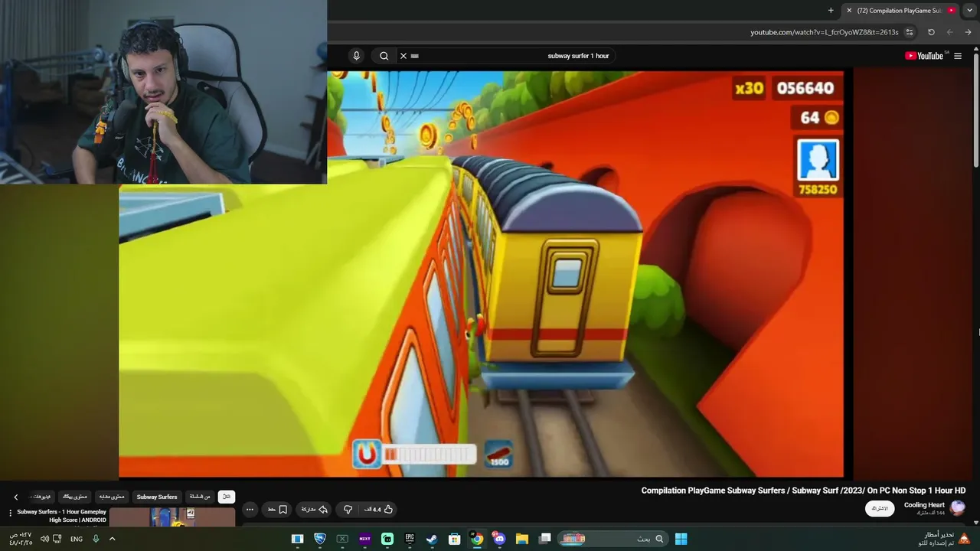
Task: Close the Compilation PlayGame tab
Action: [849, 11]
